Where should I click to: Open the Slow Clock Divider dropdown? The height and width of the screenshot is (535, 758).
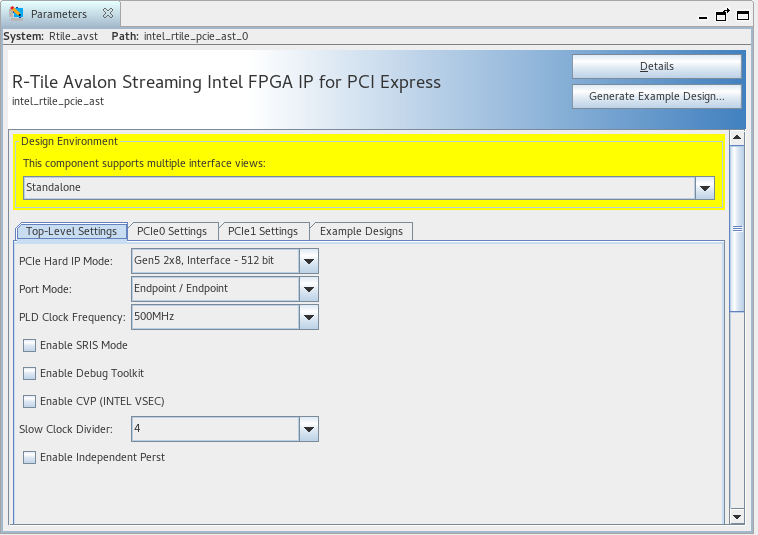point(309,430)
